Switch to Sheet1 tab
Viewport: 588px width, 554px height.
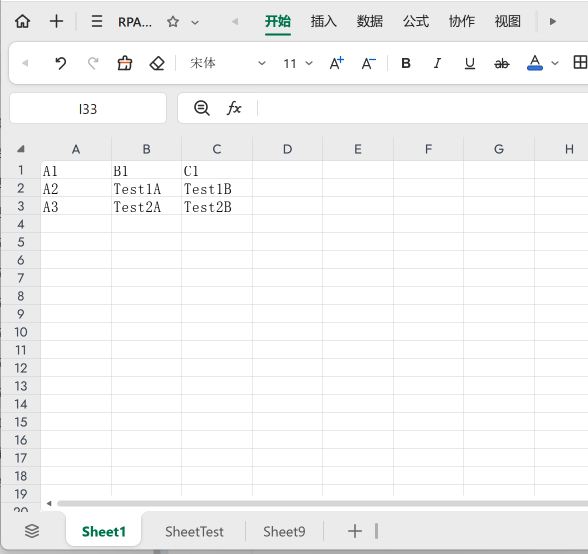(x=104, y=531)
